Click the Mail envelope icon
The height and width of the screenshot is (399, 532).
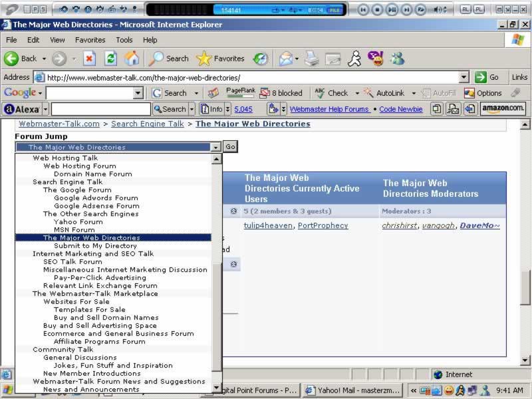(x=286, y=59)
